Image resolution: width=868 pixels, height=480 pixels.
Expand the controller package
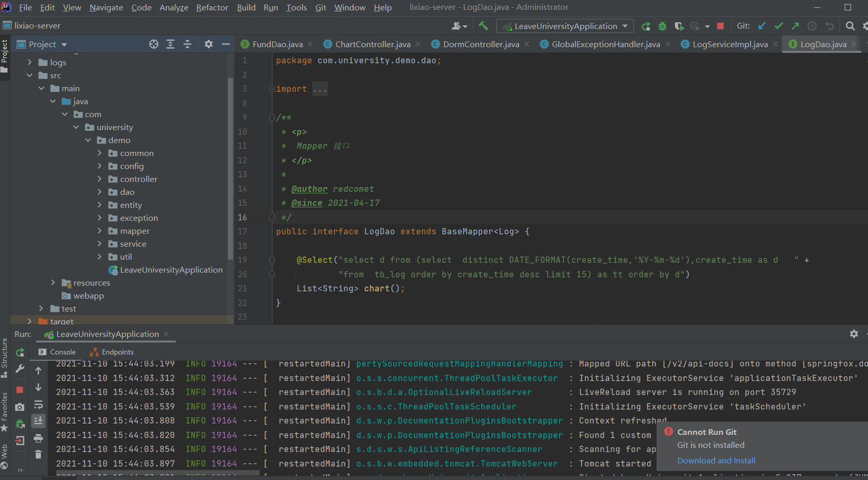pyautogui.click(x=99, y=179)
